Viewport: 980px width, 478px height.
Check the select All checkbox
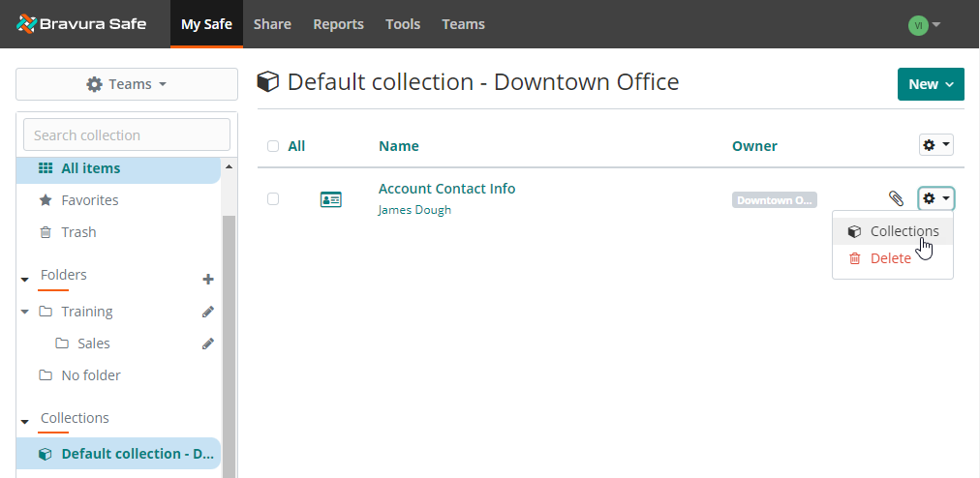click(x=273, y=146)
